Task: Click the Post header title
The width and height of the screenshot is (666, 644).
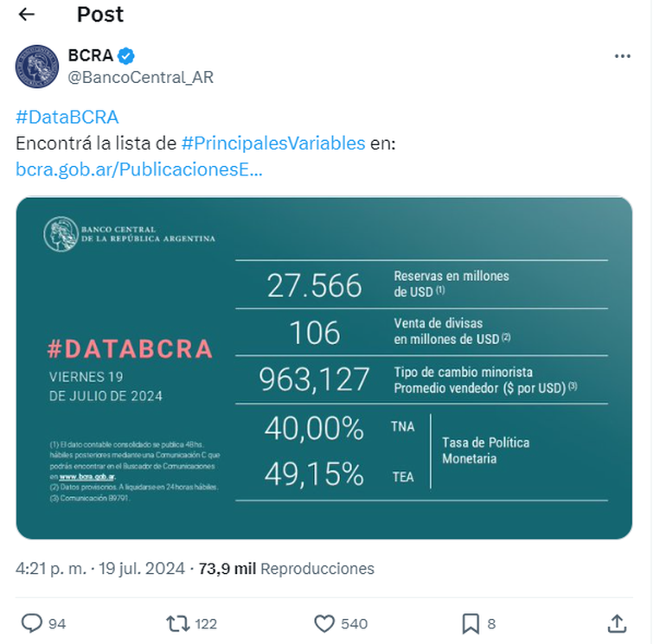Action: click(100, 15)
